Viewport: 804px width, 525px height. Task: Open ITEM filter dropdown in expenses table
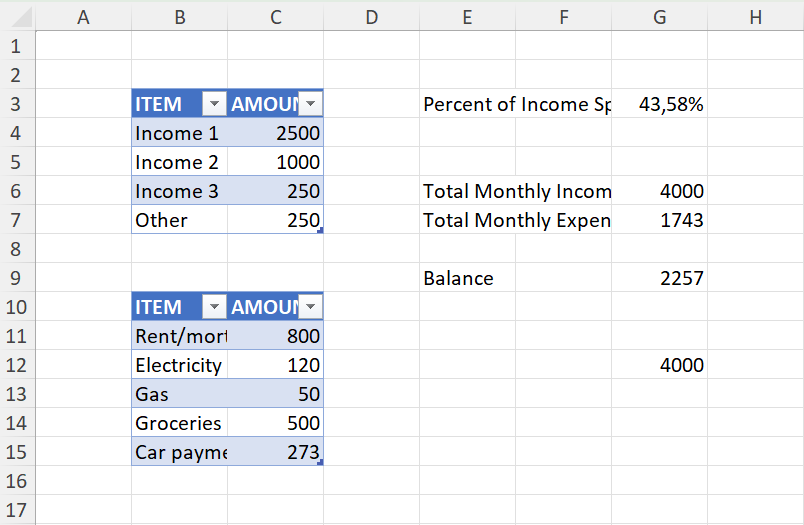tap(214, 307)
